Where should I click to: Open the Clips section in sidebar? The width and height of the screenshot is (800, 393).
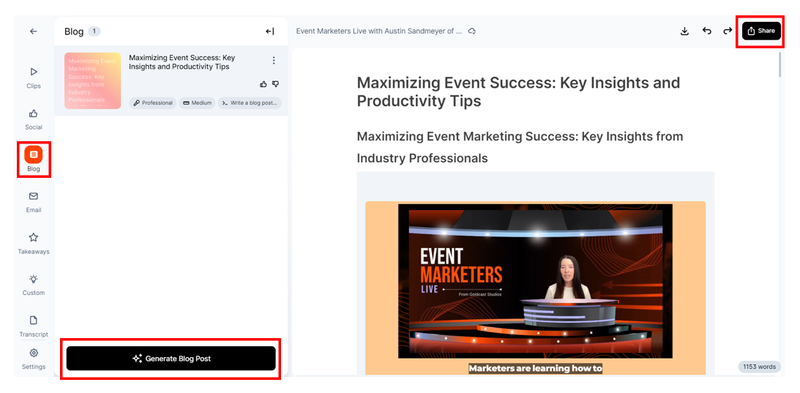point(34,78)
